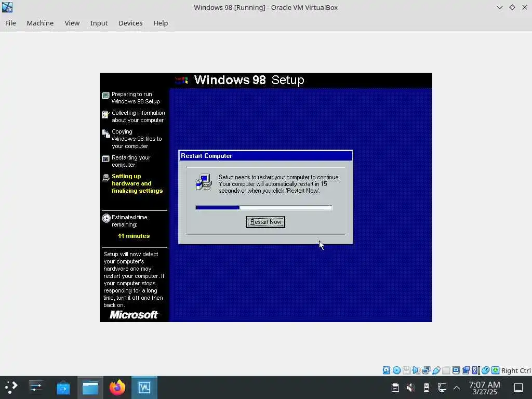
Task: Click the restart countdown progress bar
Action: click(x=263, y=208)
